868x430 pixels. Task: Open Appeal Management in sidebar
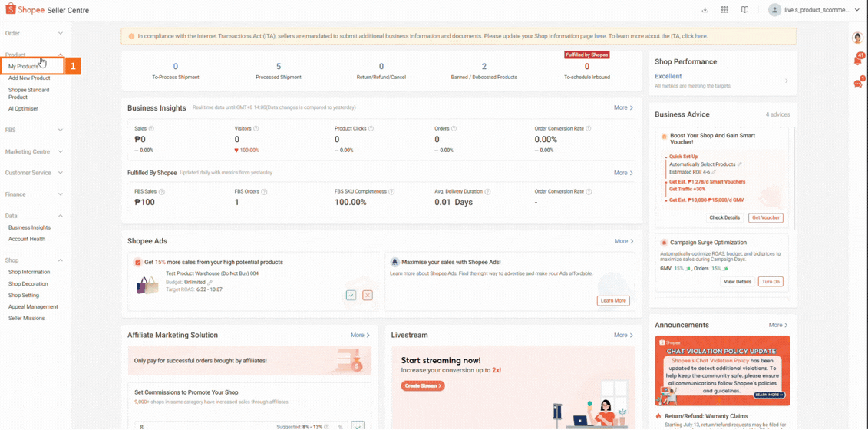point(33,306)
